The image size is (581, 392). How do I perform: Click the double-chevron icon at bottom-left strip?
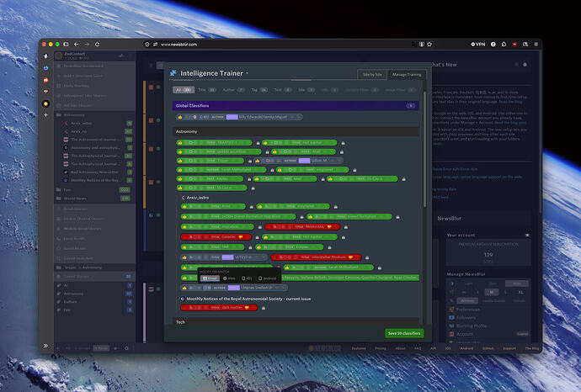[x=45, y=346]
